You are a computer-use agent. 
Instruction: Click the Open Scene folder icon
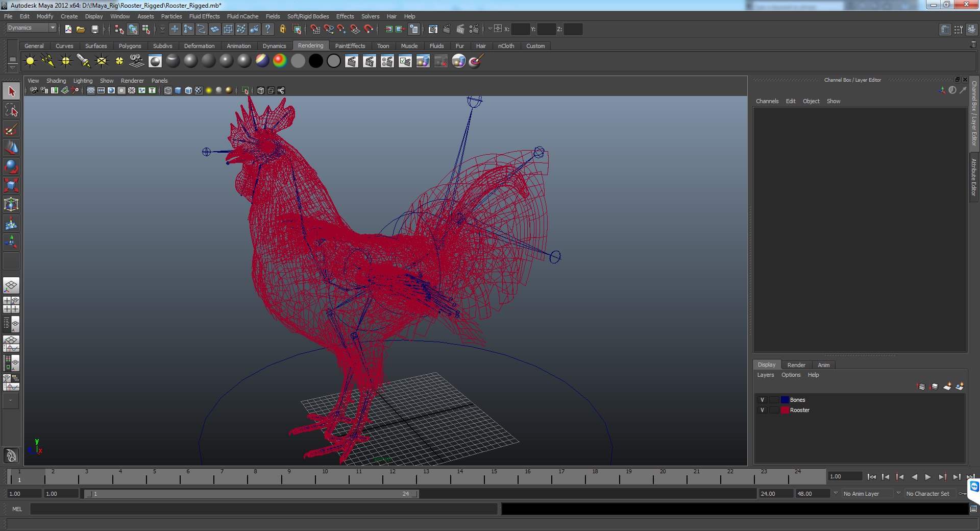tap(81, 29)
